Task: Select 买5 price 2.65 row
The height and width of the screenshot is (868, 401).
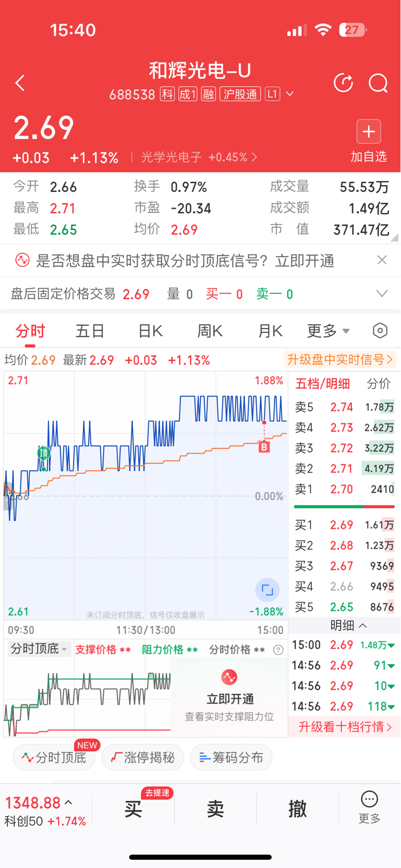Action: click(x=344, y=607)
